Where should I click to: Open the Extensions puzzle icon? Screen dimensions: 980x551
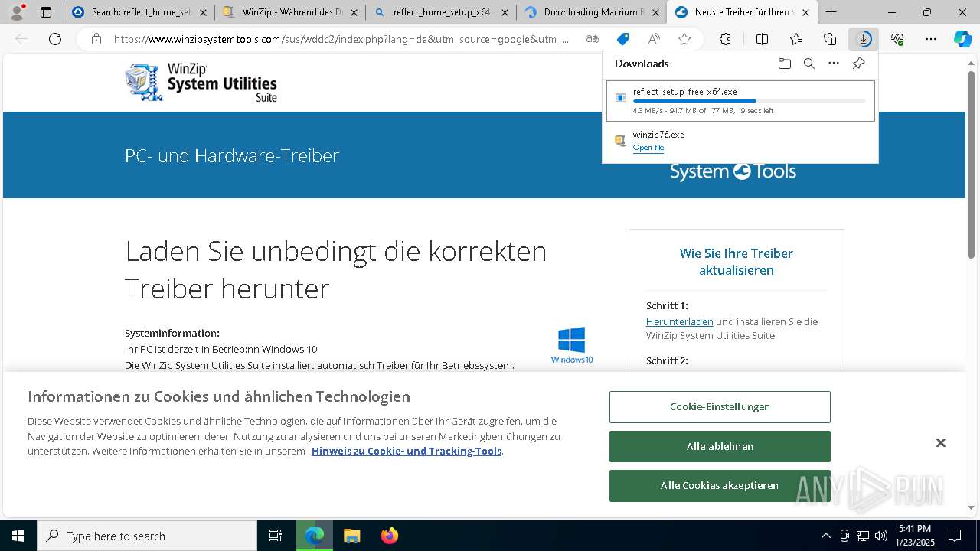click(725, 39)
